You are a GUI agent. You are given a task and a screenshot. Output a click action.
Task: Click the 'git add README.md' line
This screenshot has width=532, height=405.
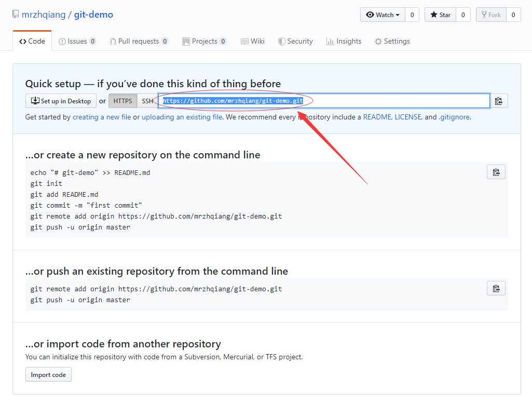coord(64,195)
